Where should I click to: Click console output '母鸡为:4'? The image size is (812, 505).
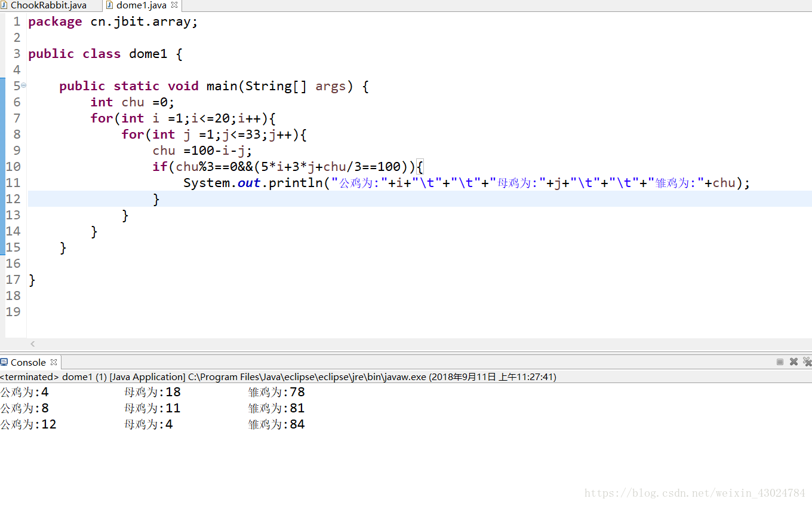coord(149,424)
